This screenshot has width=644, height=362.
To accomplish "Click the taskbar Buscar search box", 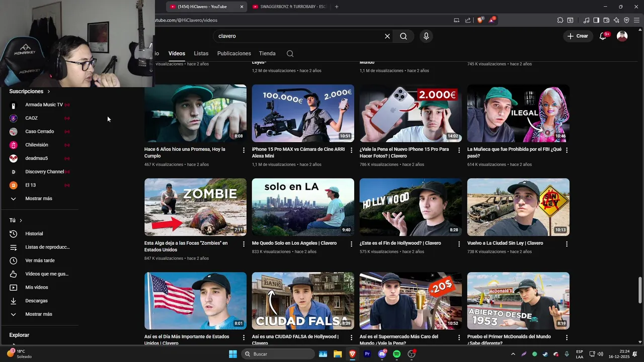I will (278, 354).
